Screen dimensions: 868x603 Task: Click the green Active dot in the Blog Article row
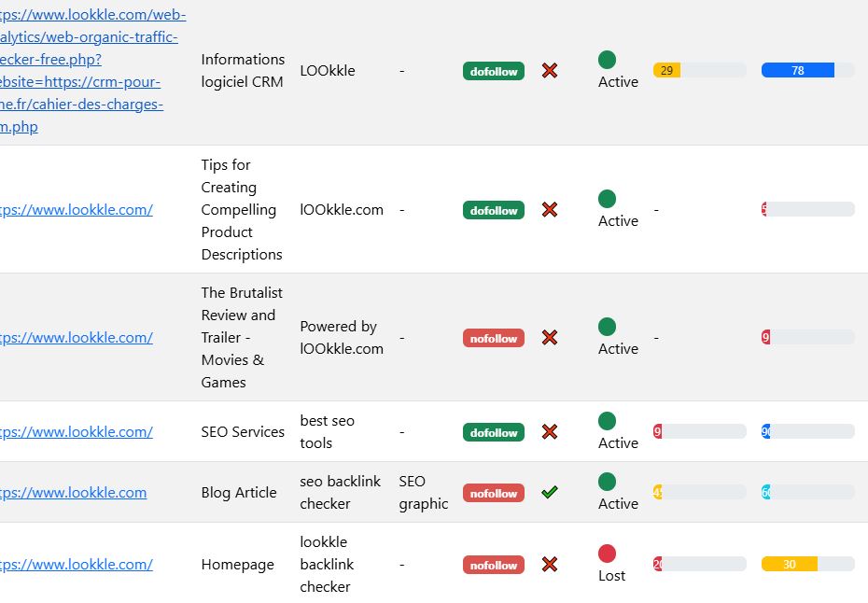(x=607, y=481)
